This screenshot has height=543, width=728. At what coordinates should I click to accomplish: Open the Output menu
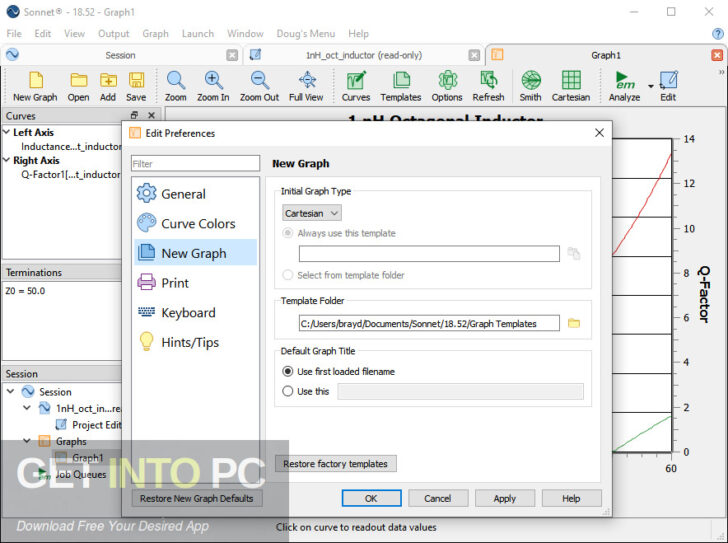(x=113, y=33)
